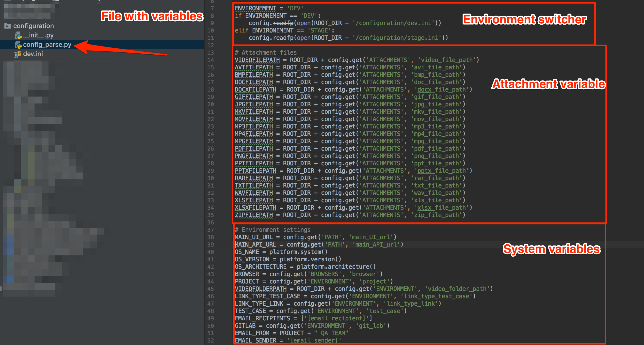The width and height of the screenshot is (644, 345).
Task: Click VIDEOFOLDERPATH variable name
Action: tap(261, 289)
